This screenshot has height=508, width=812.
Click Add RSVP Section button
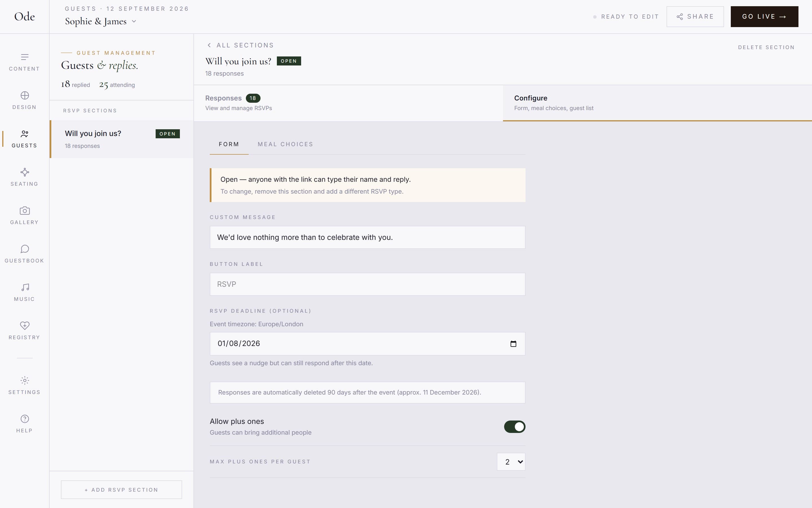coord(122,490)
